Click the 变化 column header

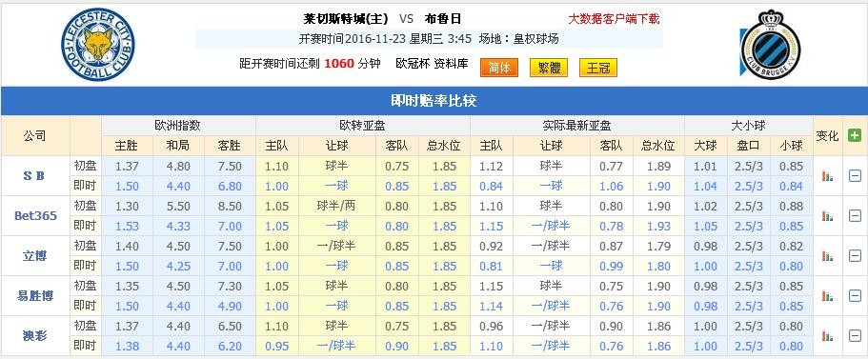point(828,135)
